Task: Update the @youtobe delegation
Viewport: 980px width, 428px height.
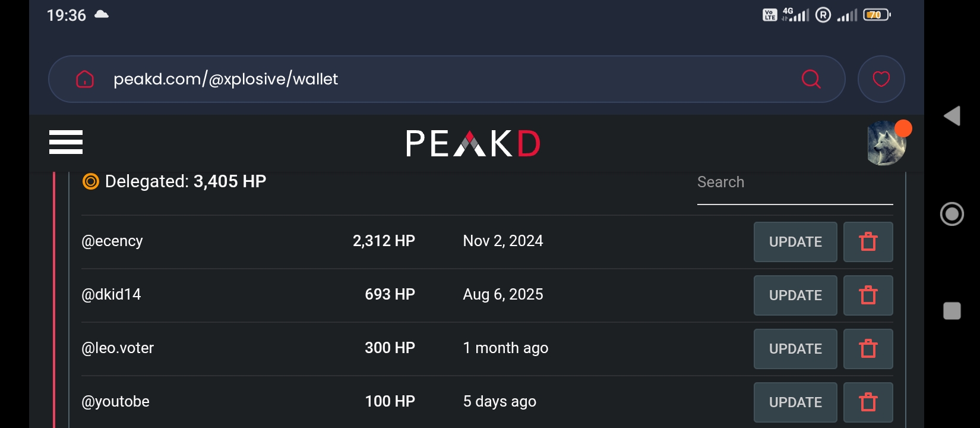Action: coord(795,402)
